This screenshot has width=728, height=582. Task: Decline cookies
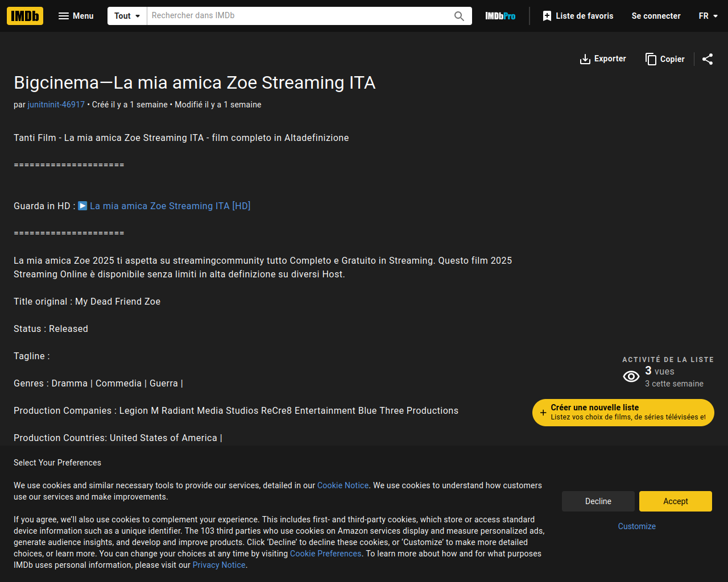coord(598,501)
